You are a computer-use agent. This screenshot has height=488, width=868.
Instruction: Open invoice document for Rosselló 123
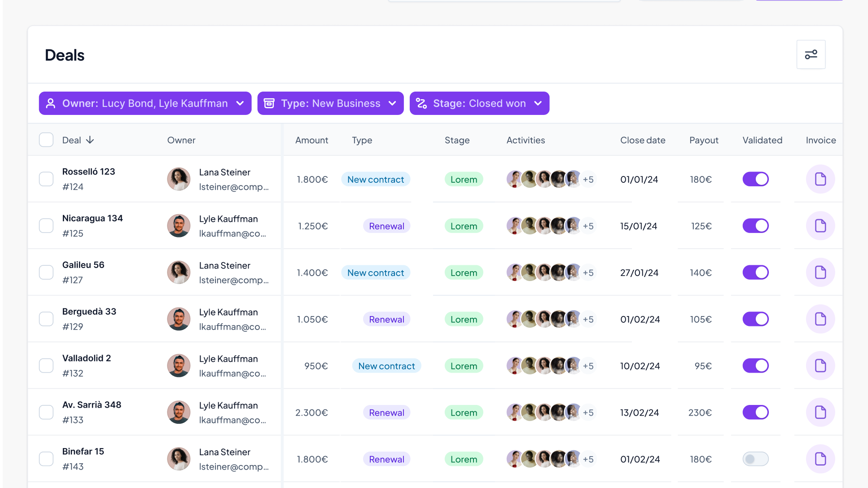click(x=820, y=179)
